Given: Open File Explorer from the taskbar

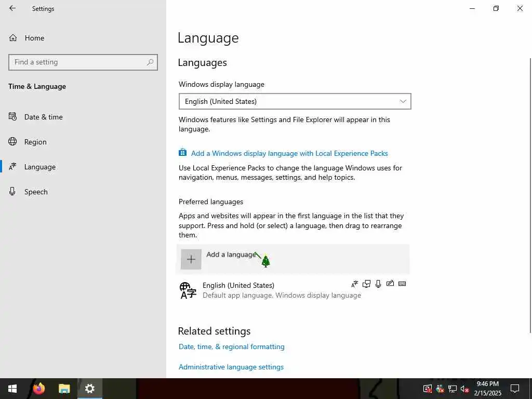Looking at the screenshot, I should click(64, 389).
